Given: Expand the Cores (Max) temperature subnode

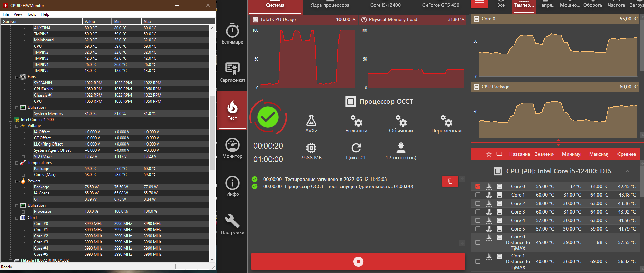Looking at the screenshot, I should point(23,175).
